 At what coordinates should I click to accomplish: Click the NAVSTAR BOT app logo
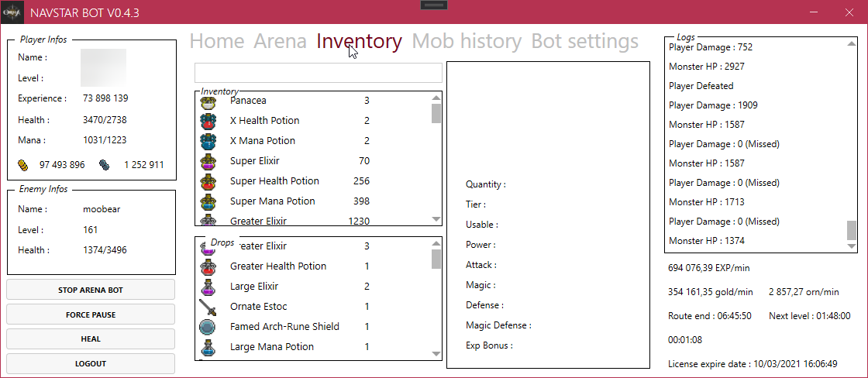tap(12, 12)
